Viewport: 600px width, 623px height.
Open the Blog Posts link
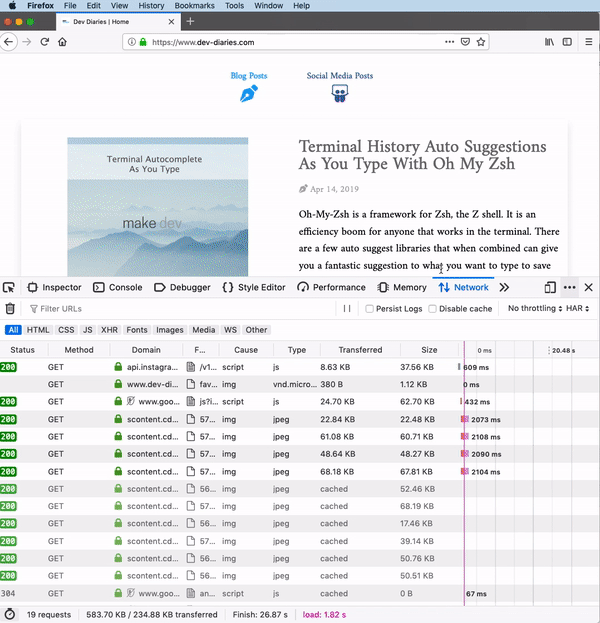point(249,75)
